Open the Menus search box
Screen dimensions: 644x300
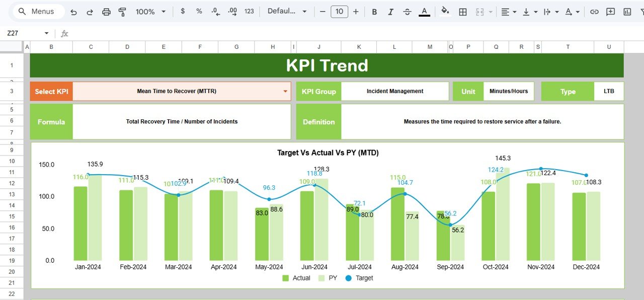point(38,11)
